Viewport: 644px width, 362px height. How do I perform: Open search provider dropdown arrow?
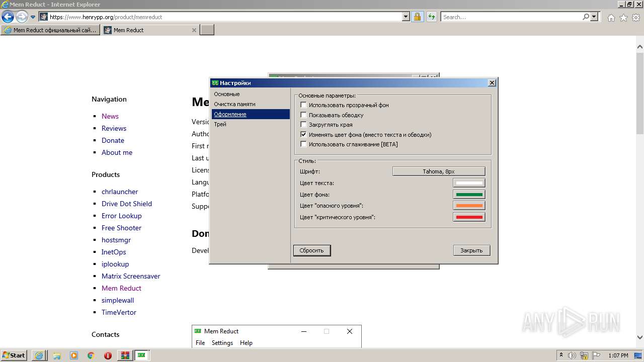pos(594,17)
